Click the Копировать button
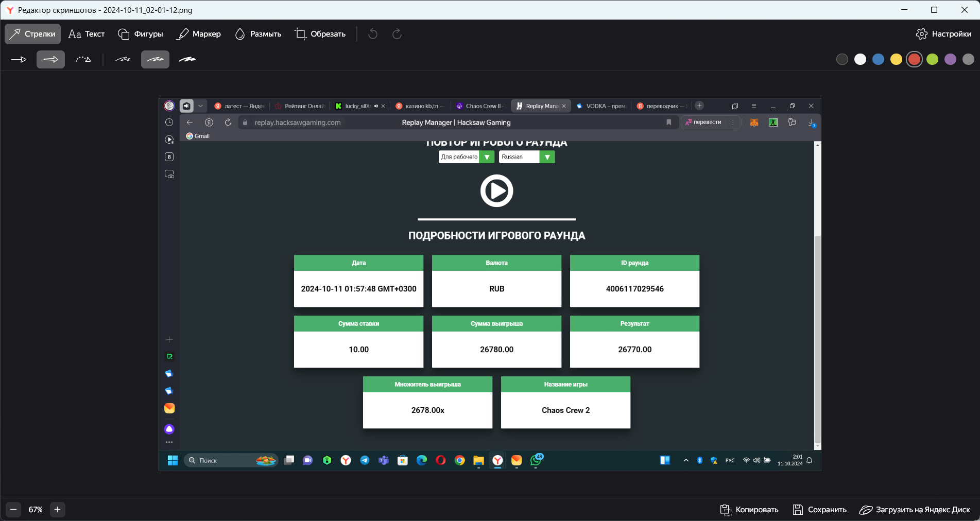The width and height of the screenshot is (980, 521). (749, 510)
